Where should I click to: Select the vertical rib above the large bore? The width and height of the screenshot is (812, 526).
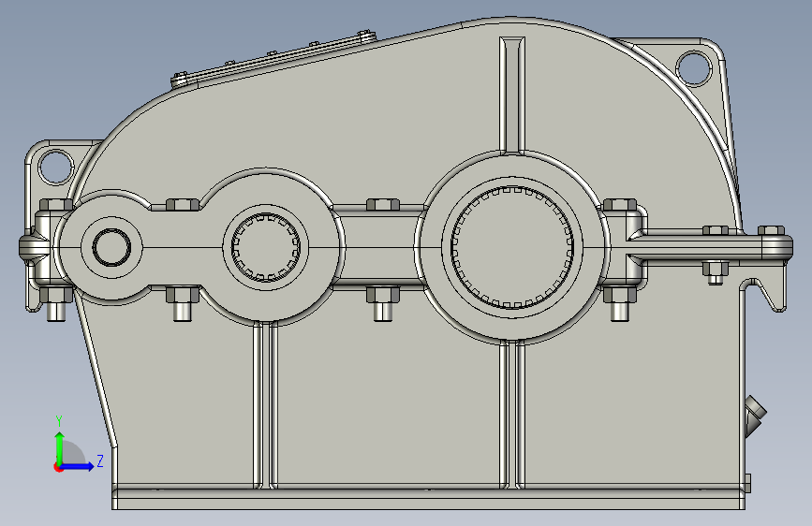tap(511, 95)
